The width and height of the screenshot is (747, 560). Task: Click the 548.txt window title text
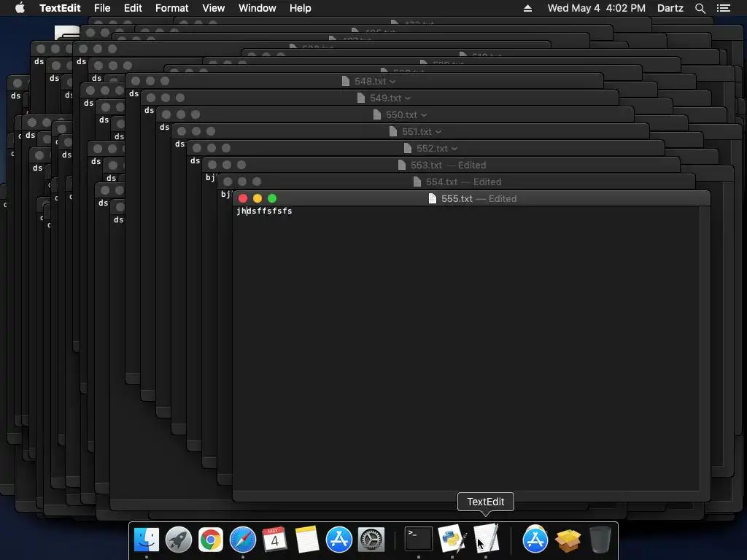[x=370, y=82]
